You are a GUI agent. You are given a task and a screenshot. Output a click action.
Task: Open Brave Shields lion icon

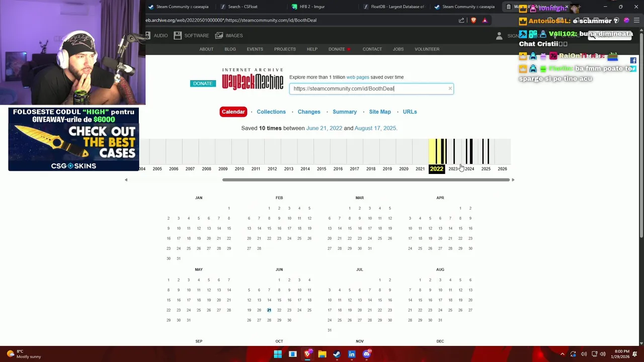tap(473, 20)
